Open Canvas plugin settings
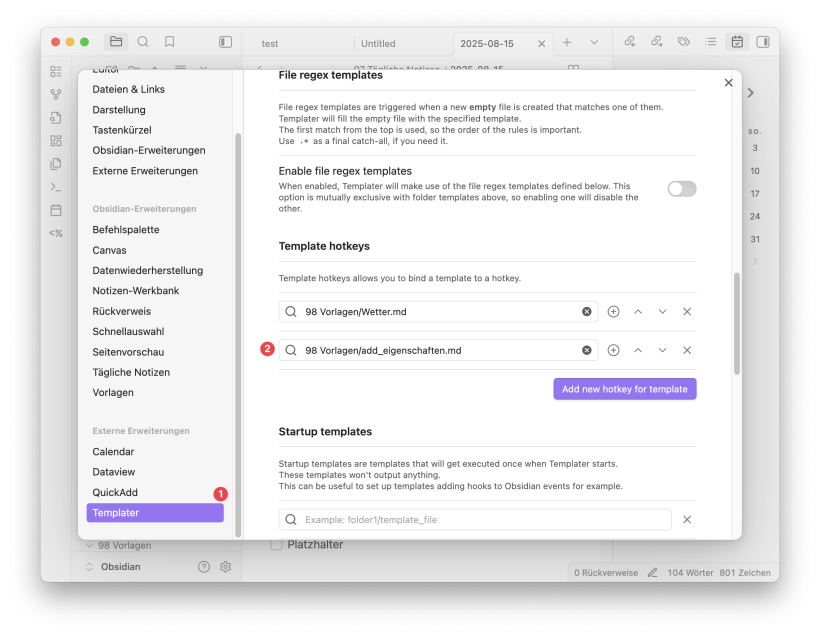The height and width of the screenshot is (635, 820). point(109,251)
